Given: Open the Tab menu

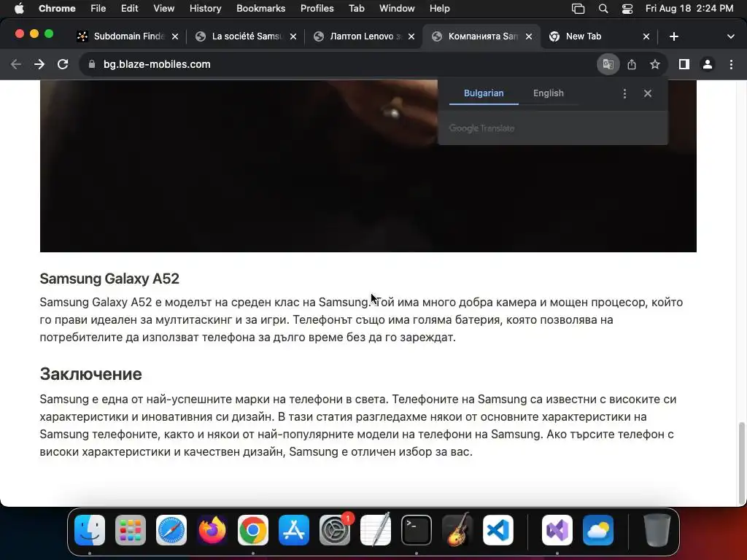Looking at the screenshot, I should click(x=356, y=9).
